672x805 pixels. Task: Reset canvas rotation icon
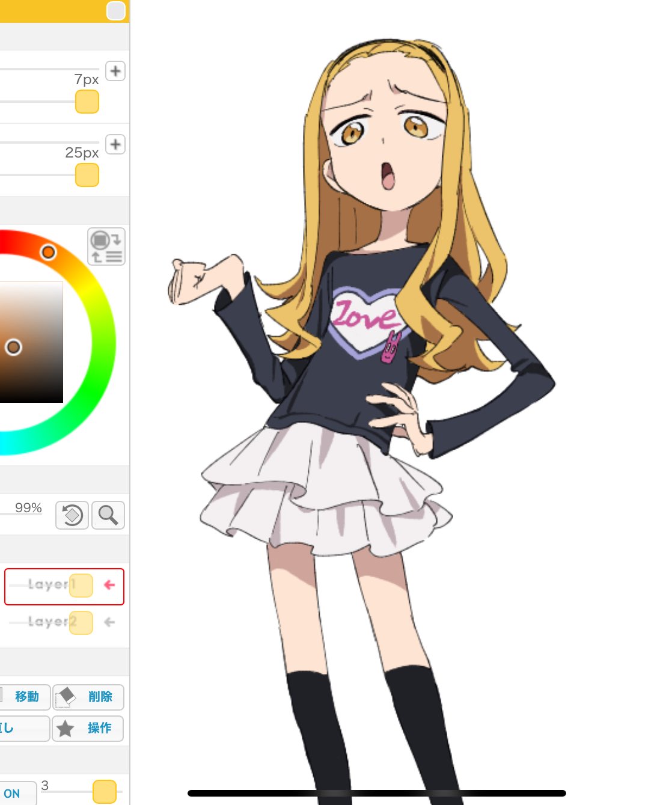pos(72,515)
